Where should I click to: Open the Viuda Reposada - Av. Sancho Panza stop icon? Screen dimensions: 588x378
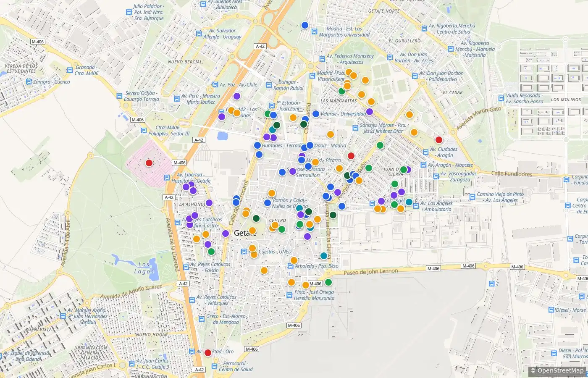(501, 98)
